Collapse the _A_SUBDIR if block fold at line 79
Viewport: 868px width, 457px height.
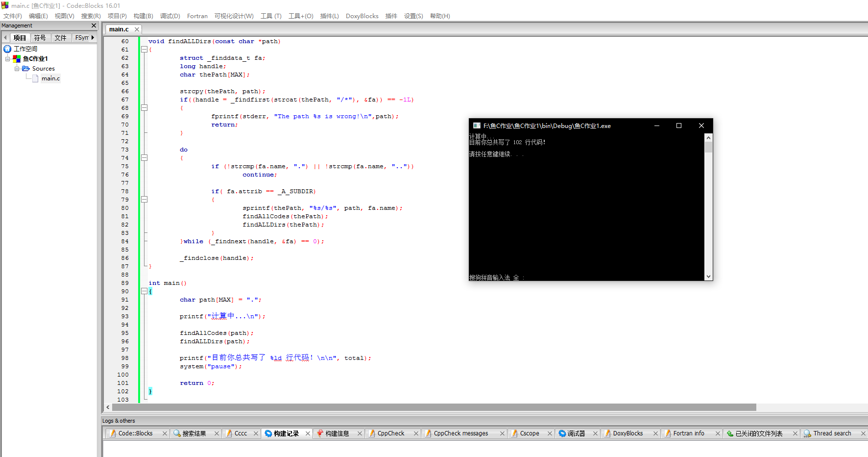pos(145,200)
